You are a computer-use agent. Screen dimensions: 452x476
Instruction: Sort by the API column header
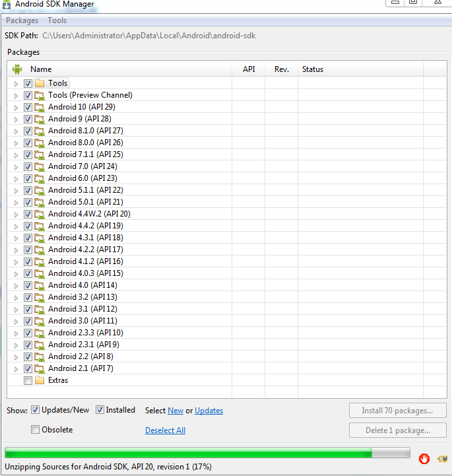tap(249, 69)
